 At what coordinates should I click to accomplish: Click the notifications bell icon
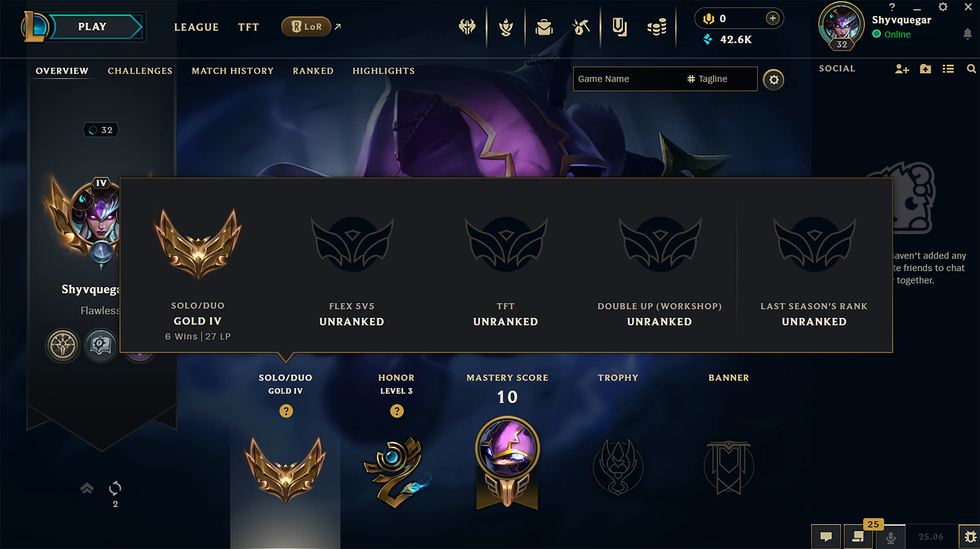click(x=968, y=34)
